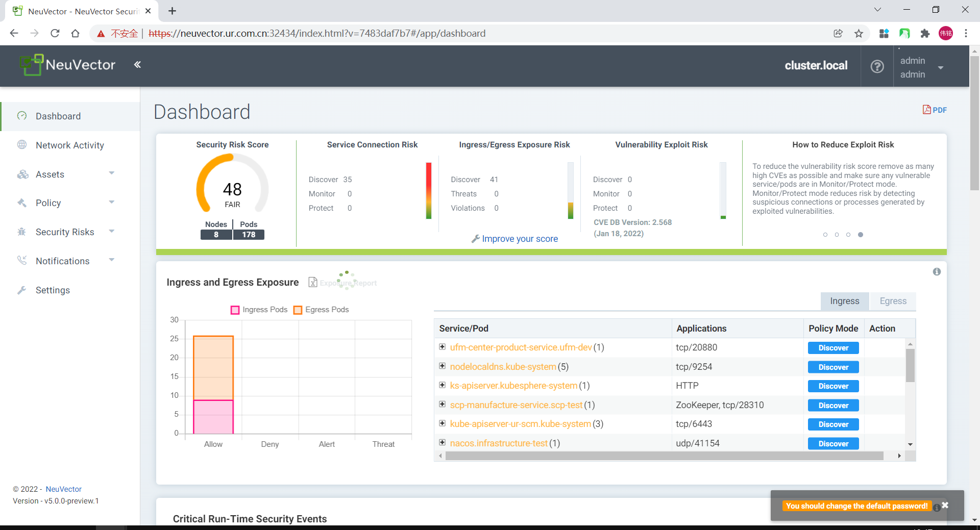Click Discover button for nacos.infrastructure-test row
The image size is (980, 530).
point(834,444)
